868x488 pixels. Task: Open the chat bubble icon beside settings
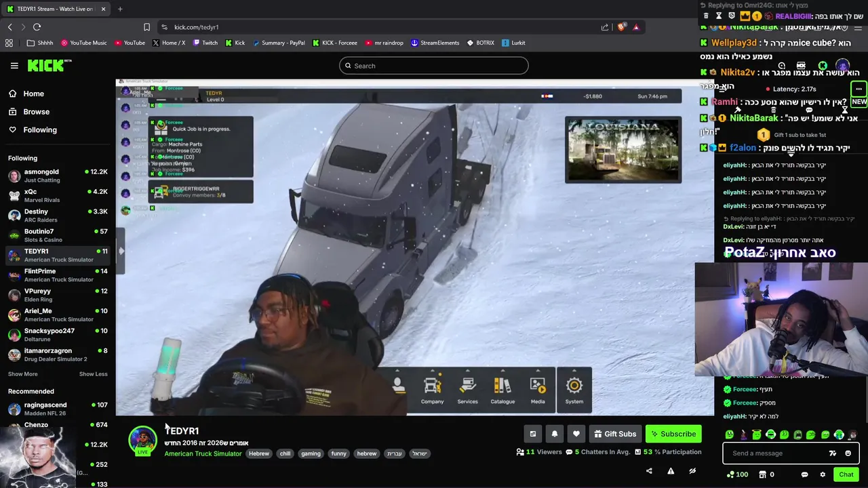pos(804,474)
